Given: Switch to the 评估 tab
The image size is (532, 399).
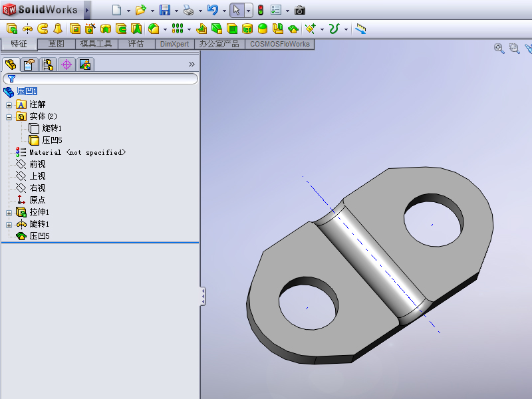Looking at the screenshot, I should pos(136,44).
